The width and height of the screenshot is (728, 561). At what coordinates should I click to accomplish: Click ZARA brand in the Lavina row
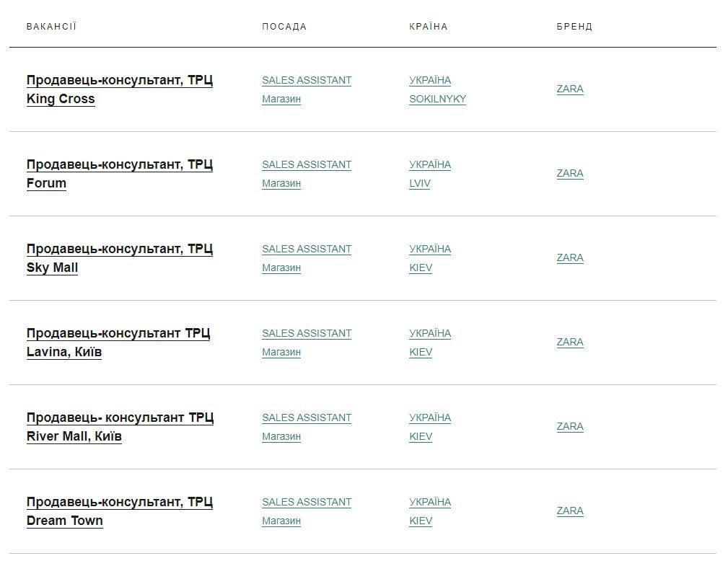pos(569,343)
